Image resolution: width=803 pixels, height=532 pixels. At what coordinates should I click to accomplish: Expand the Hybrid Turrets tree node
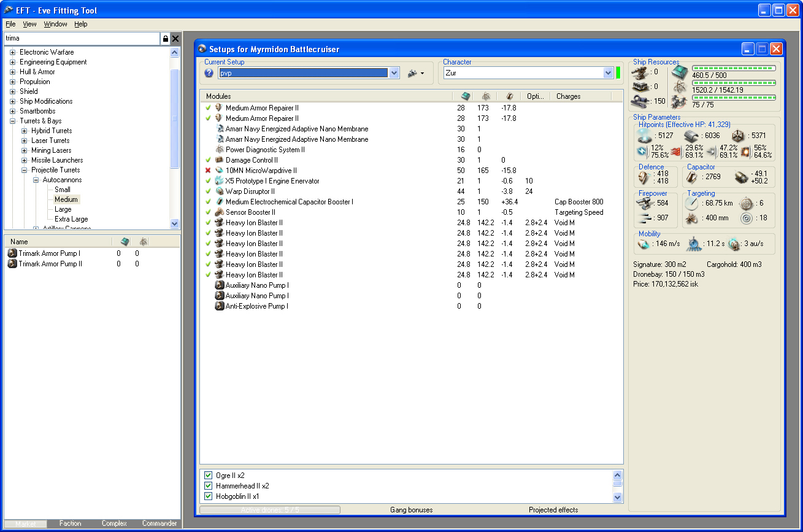click(25, 131)
